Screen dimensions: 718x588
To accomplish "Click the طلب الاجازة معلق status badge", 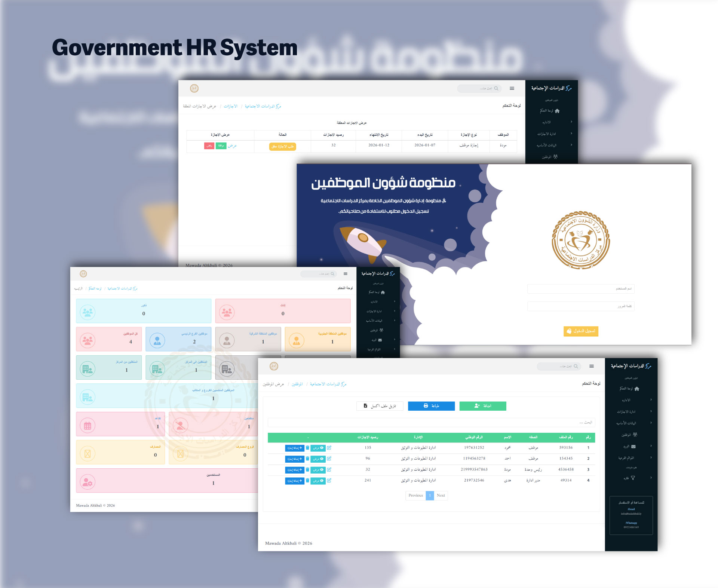I will 283,147.
